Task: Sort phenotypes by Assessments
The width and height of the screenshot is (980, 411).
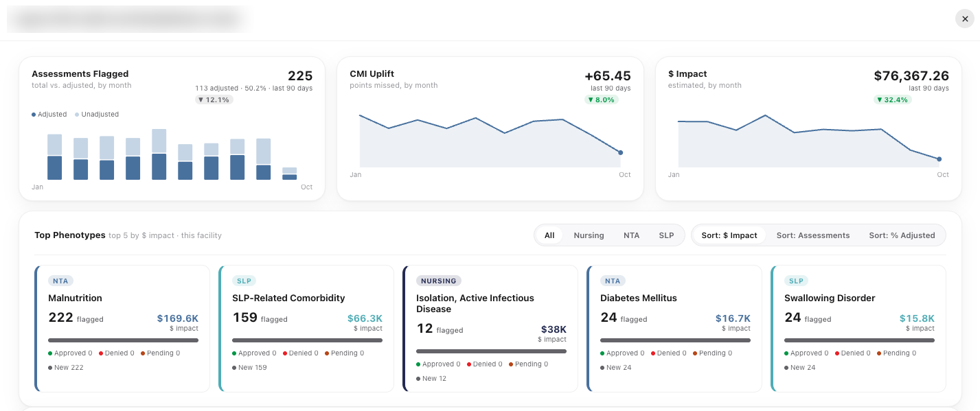Action: coord(813,235)
